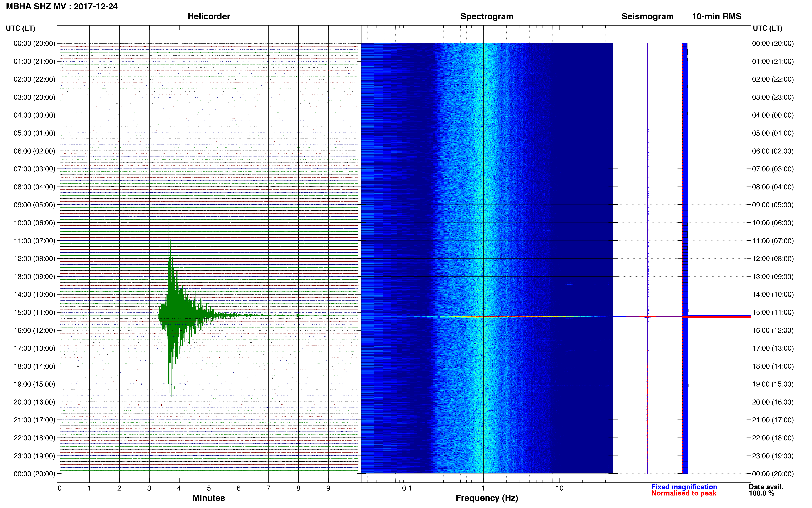The width and height of the screenshot is (812, 508).
Task: Click the frequency axis tick '0.1'
Action: [407, 488]
